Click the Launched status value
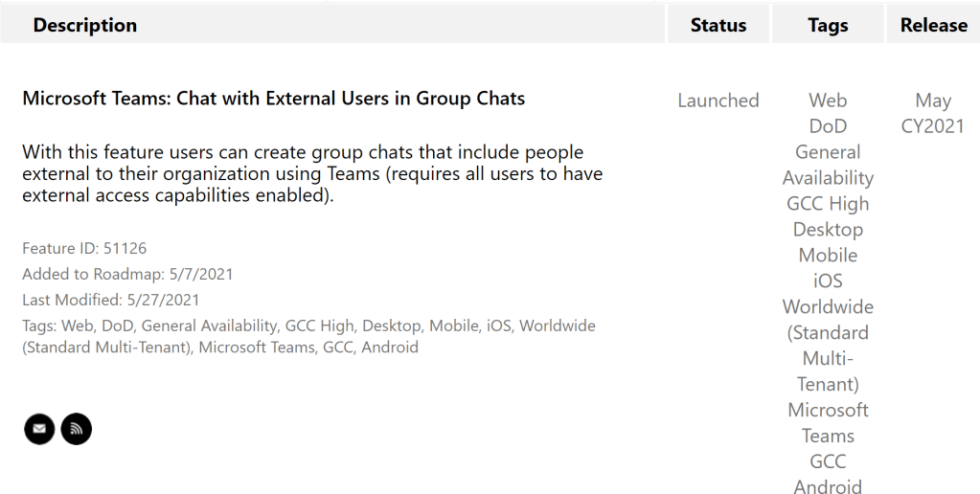This screenshot has width=980, height=494. pos(718,101)
